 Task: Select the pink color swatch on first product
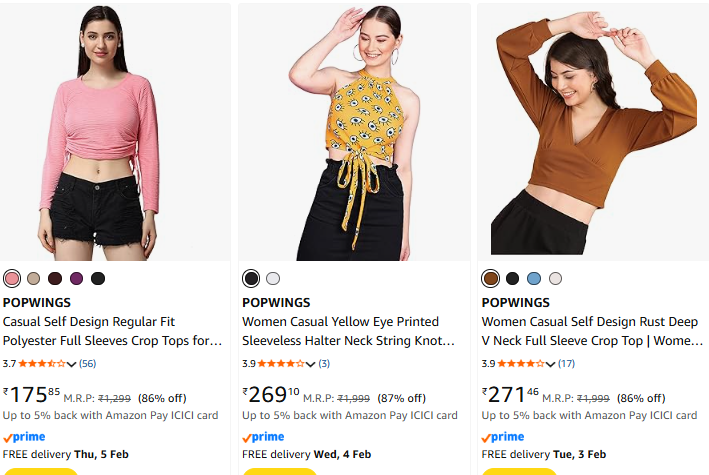click(12, 278)
